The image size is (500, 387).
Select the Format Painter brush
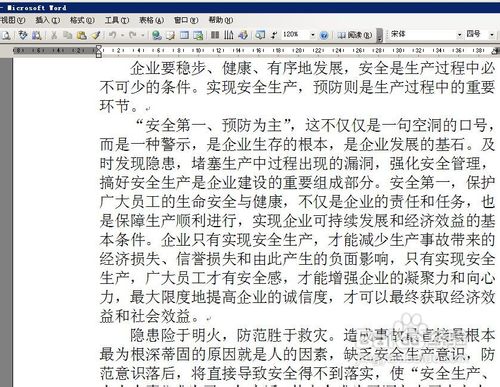(x=96, y=35)
